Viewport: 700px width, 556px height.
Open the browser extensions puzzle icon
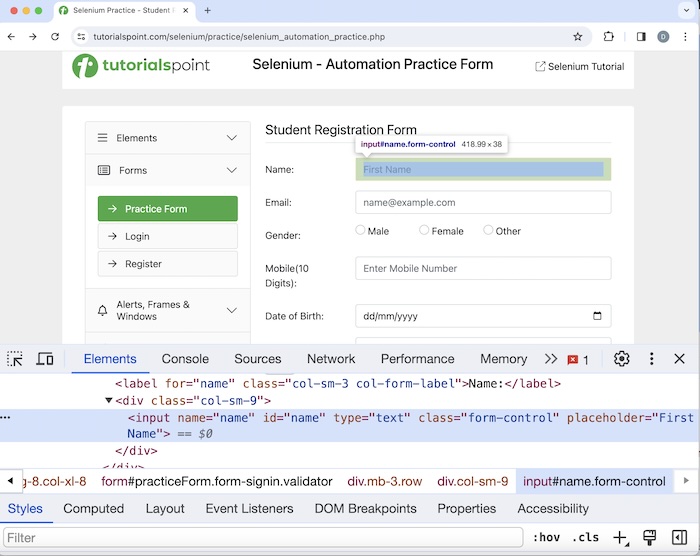[x=608, y=36]
